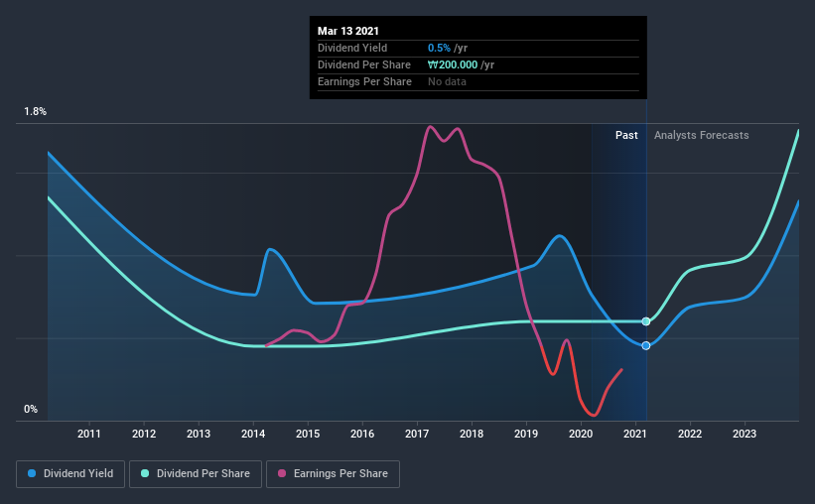The image size is (815, 504).
Task: Click the 2023 x-axis label
Action: pyautogui.click(x=745, y=434)
